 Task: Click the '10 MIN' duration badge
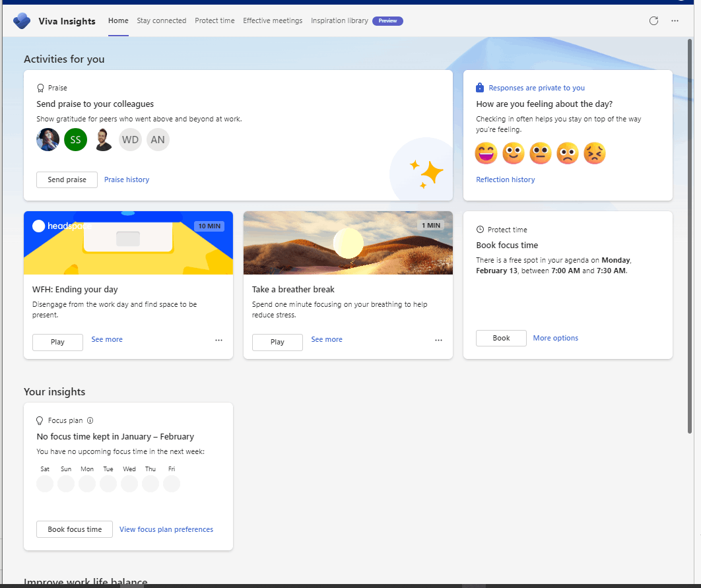click(209, 226)
